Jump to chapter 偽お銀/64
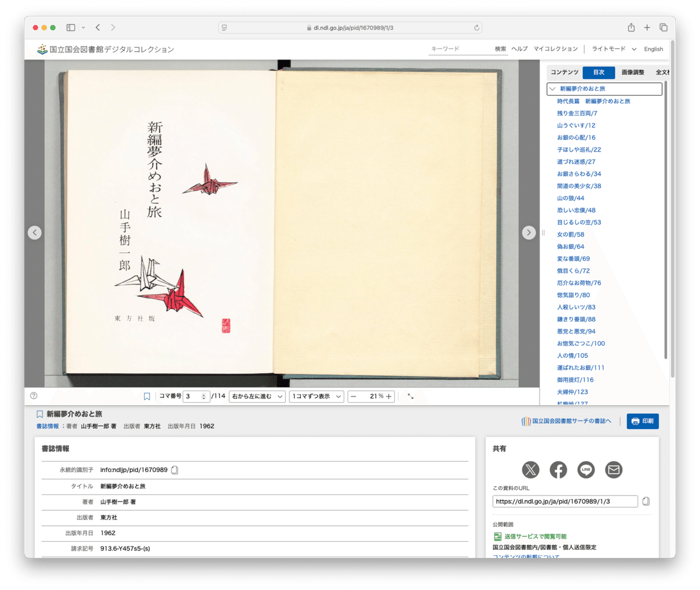 [x=570, y=247]
